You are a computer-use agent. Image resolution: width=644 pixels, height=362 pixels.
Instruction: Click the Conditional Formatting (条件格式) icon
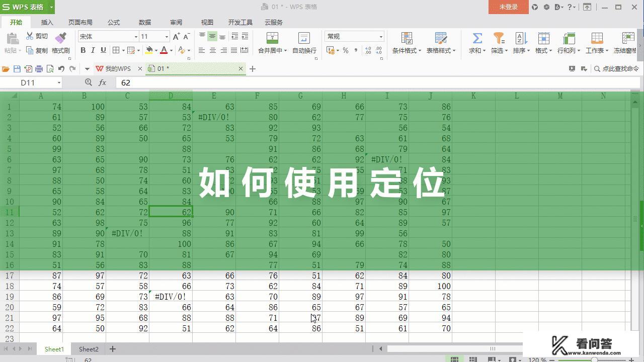[x=407, y=38]
